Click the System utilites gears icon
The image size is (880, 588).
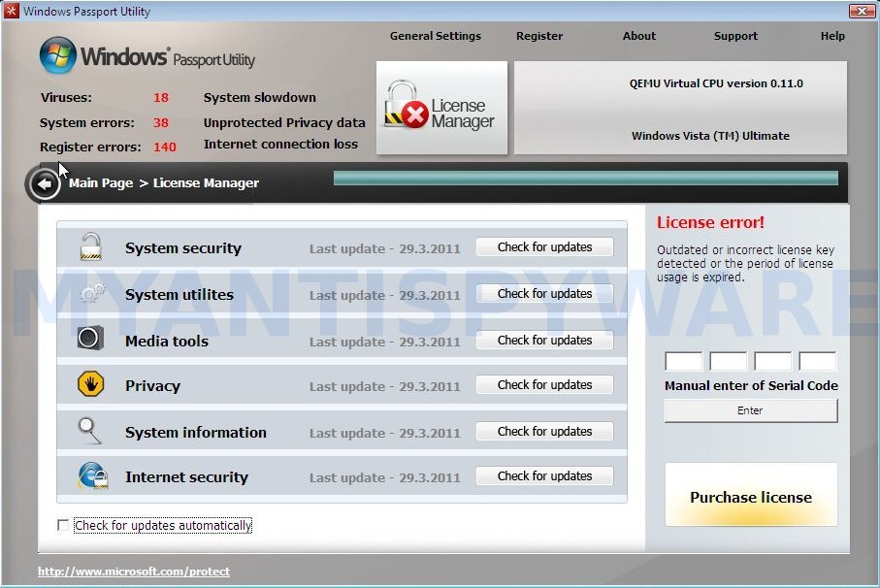coord(92,293)
